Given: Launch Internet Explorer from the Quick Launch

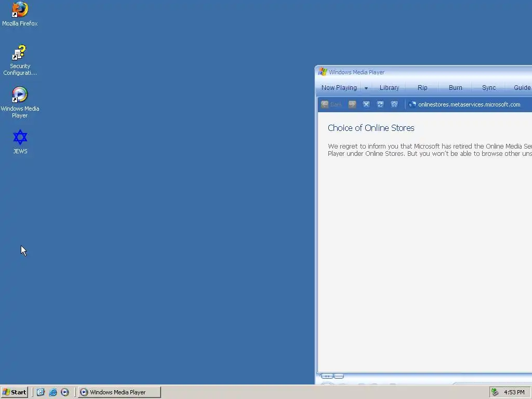Looking at the screenshot, I should click(53, 392).
